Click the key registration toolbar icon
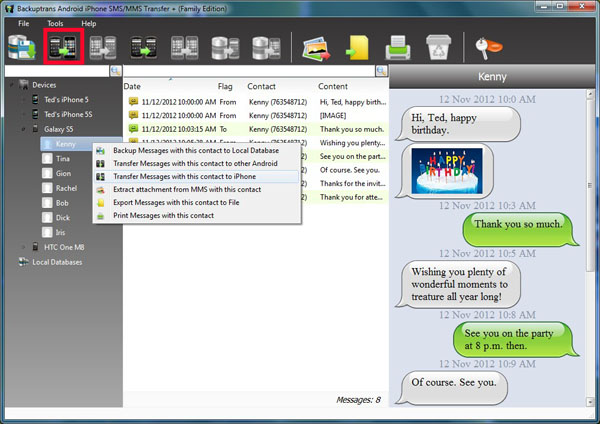 click(x=489, y=48)
